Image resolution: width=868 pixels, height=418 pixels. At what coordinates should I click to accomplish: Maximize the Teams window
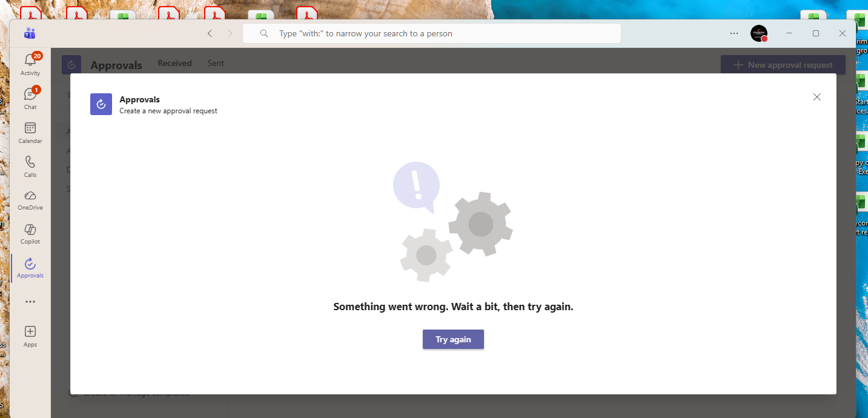pos(816,33)
